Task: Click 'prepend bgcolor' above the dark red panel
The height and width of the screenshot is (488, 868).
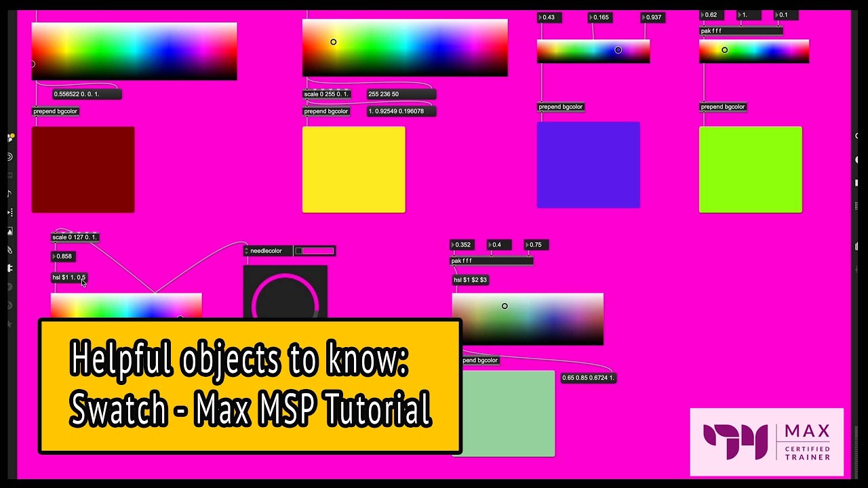Action: pos(56,111)
